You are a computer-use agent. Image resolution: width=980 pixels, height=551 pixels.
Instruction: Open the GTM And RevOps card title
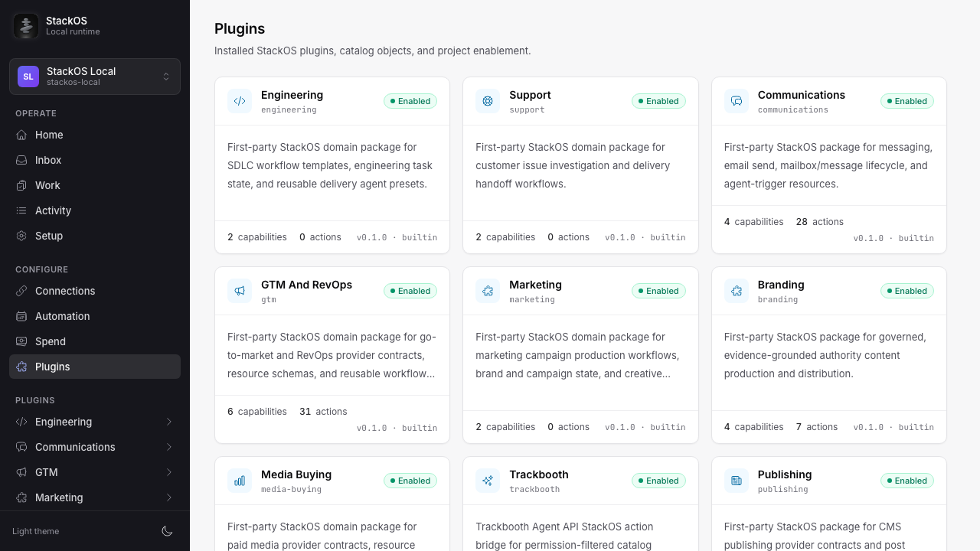coord(306,285)
